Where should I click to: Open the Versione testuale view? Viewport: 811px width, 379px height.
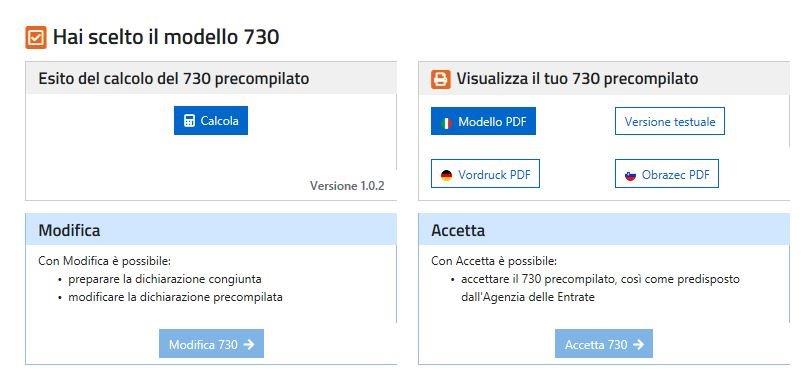(x=670, y=122)
